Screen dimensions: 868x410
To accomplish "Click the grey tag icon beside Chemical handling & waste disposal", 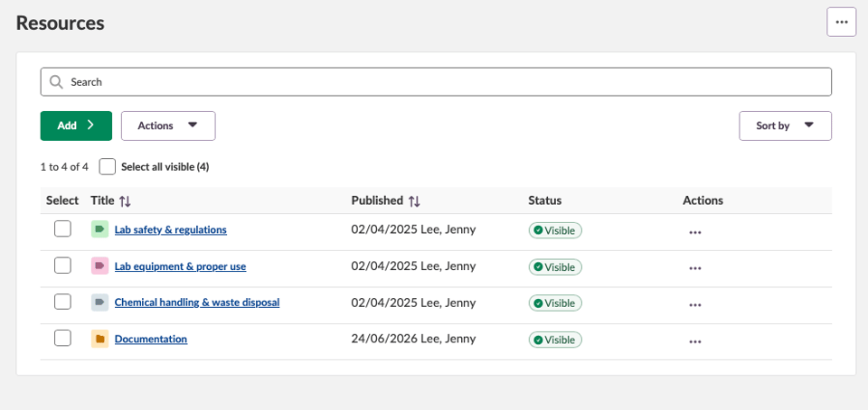I will click(x=99, y=303).
